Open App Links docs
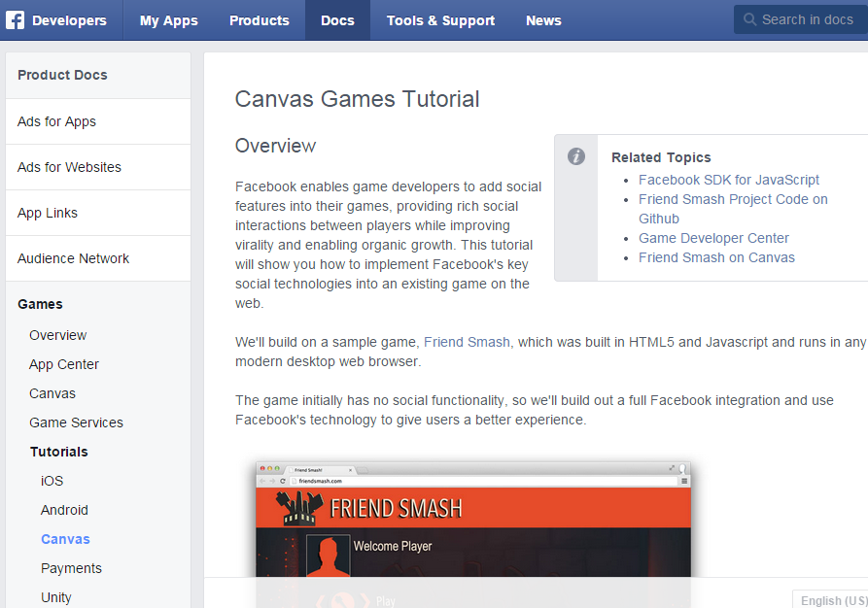The height and width of the screenshot is (608, 868). click(98, 213)
